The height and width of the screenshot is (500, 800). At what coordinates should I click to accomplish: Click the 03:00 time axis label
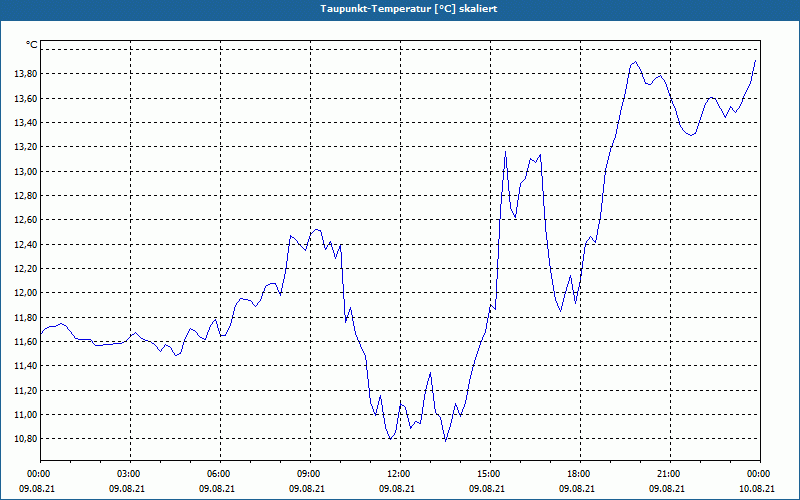(x=131, y=474)
